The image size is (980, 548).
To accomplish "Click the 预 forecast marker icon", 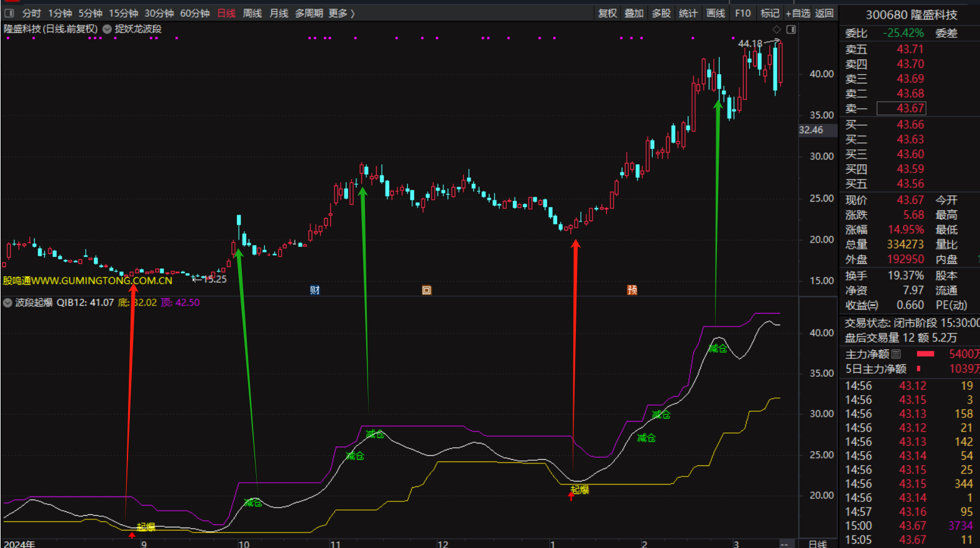I will pos(632,290).
